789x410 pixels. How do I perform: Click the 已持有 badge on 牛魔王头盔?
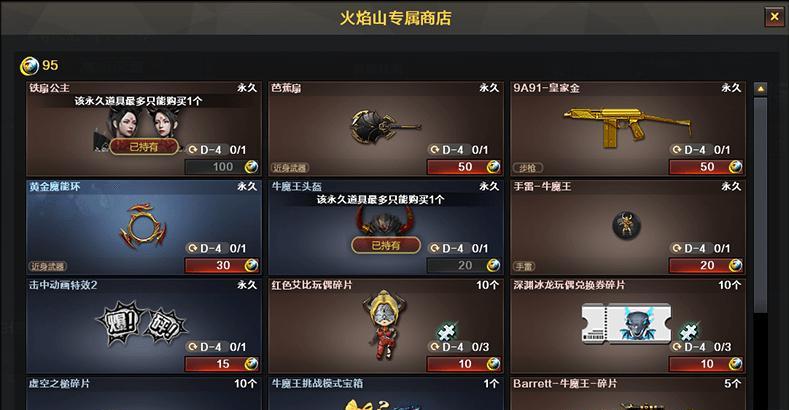tap(386, 245)
